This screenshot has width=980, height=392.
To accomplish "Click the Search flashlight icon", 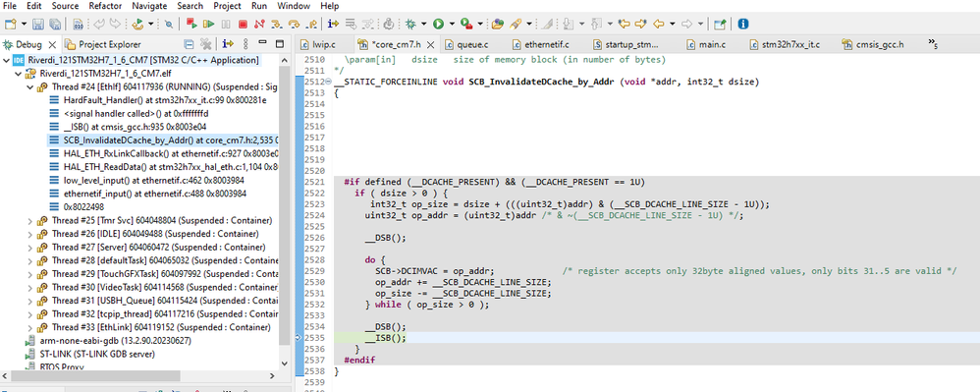I will click(x=516, y=24).
